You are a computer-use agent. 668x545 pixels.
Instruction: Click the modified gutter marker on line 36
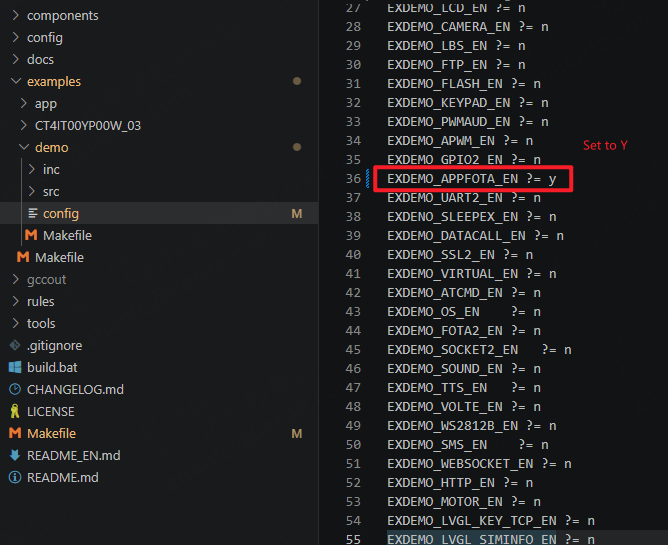pos(368,179)
